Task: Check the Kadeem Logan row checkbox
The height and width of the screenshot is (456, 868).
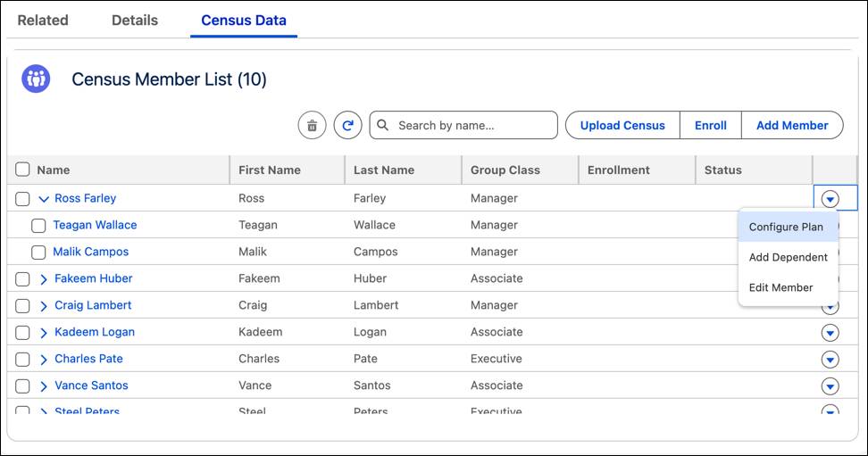Action: (22, 333)
